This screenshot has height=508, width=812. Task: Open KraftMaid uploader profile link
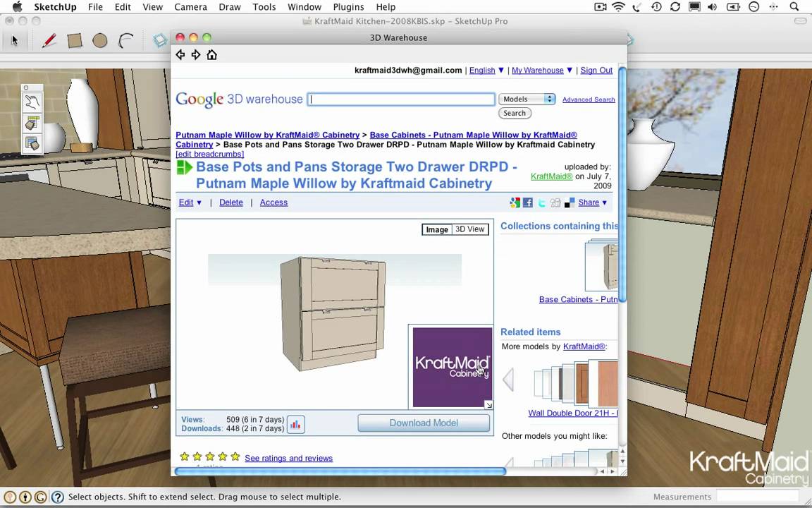tap(551, 176)
